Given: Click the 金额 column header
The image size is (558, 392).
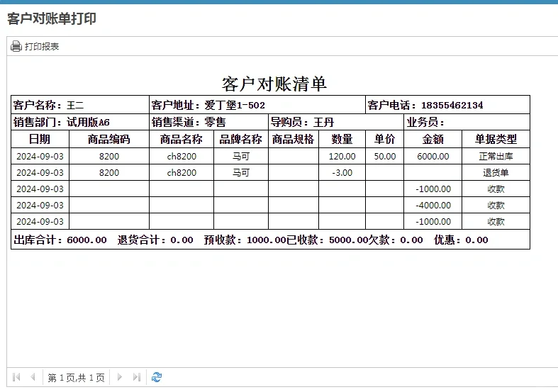Looking at the screenshot, I should tap(433, 139).
